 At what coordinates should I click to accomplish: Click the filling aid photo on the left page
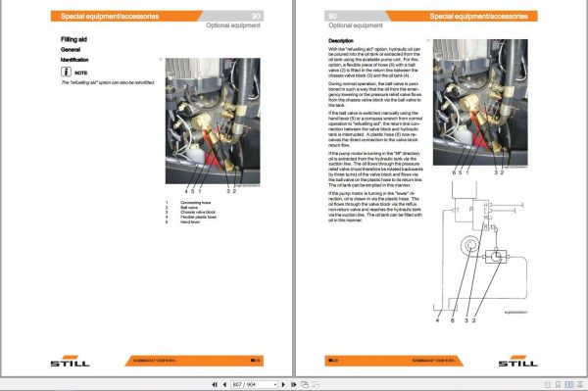click(213, 121)
